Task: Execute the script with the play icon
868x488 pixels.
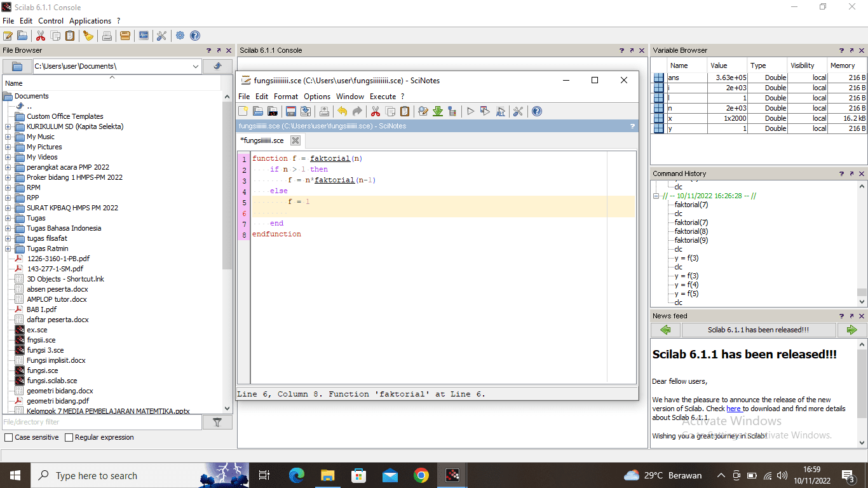Action: 471,111
